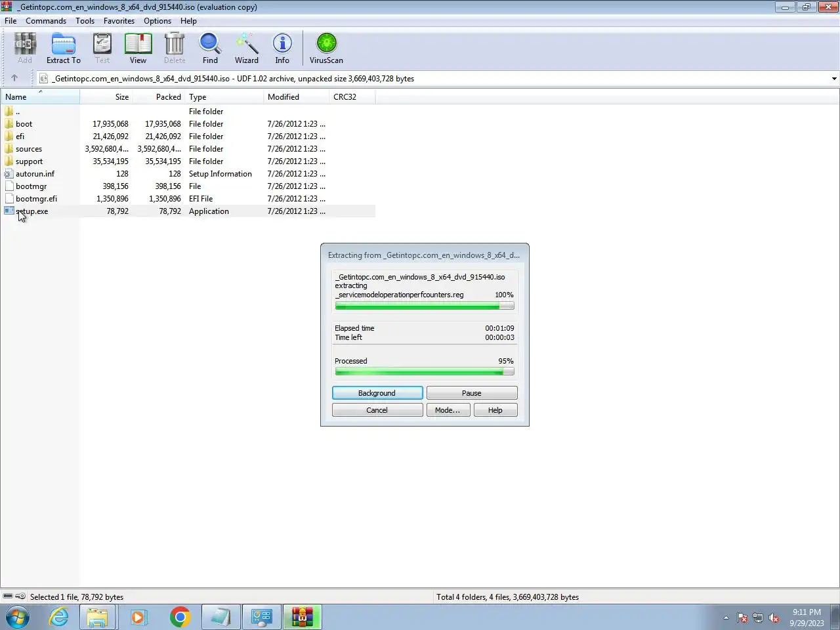The width and height of the screenshot is (840, 630).
Task: Click the 17,935,068 size of boot
Action: [x=110, y=124]
